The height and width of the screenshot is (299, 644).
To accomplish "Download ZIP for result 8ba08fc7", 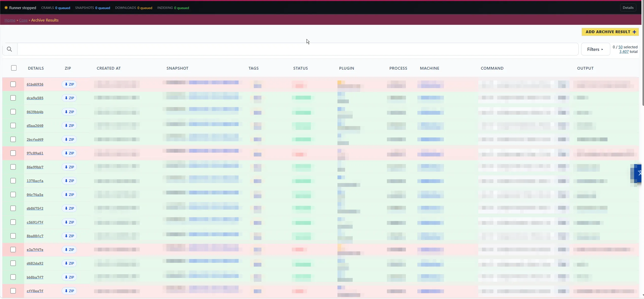I will point(69,236).
